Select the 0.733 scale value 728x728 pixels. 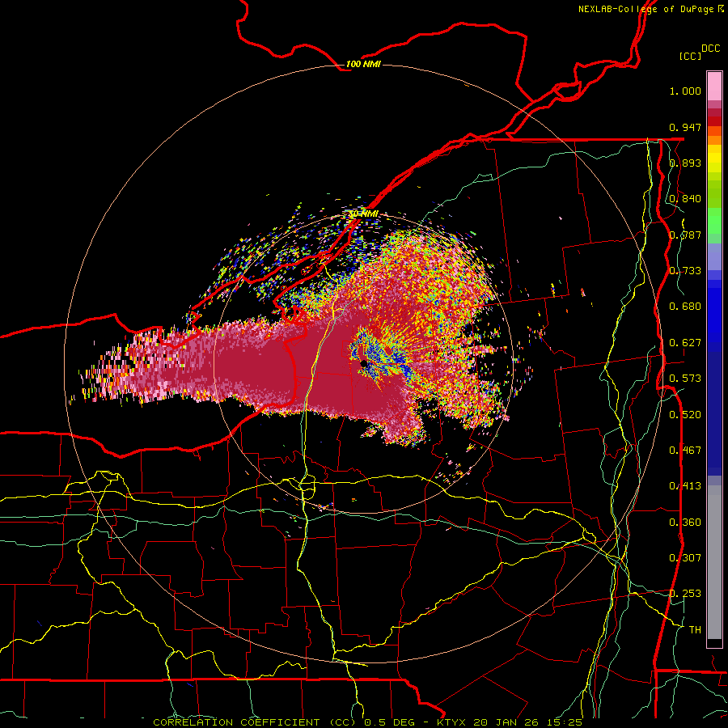pos(685,271)
